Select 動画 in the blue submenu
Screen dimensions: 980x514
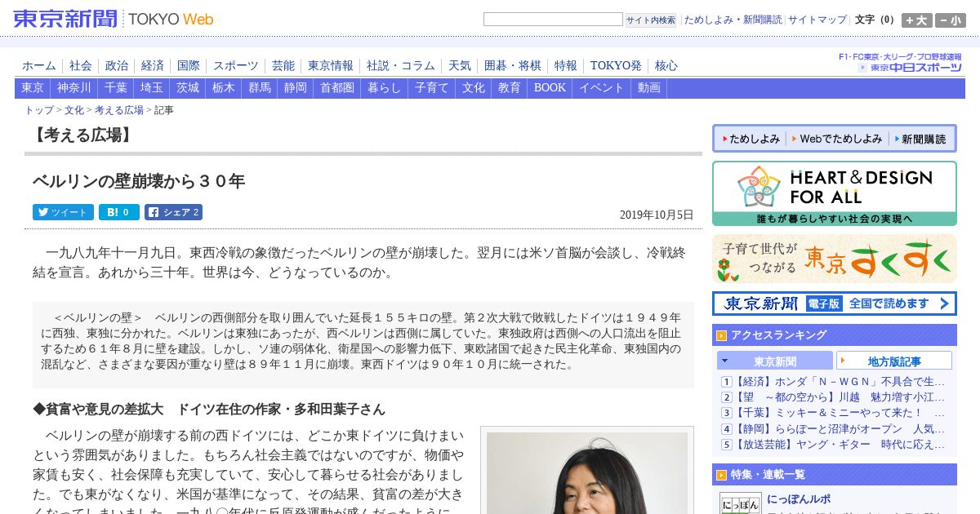649,88
